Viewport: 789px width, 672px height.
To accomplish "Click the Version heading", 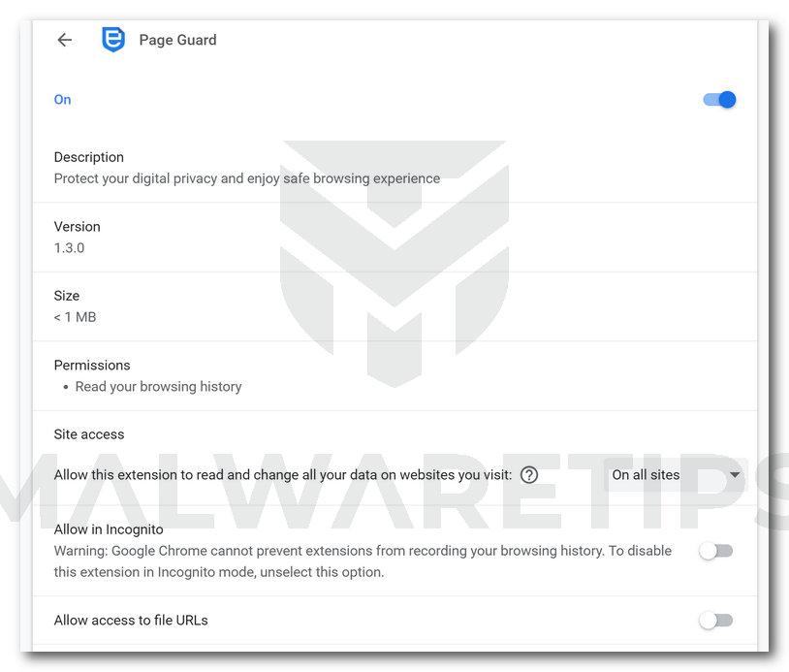I will pyautogui.click(x=77, y=227).
